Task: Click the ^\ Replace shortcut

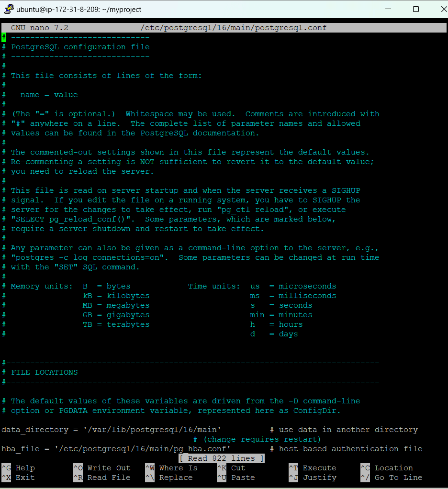Action: point(169,478)
